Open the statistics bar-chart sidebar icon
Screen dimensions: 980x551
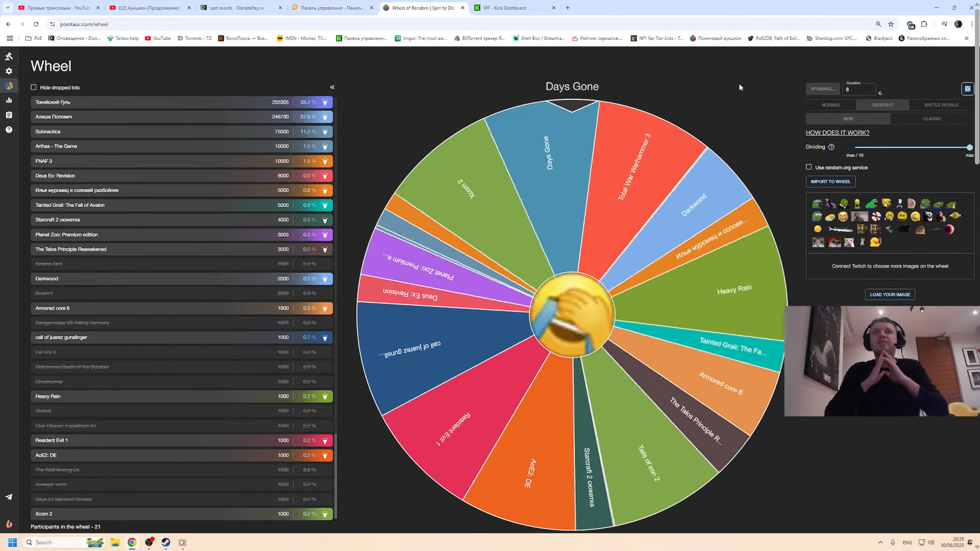click(x=9, y=100)
